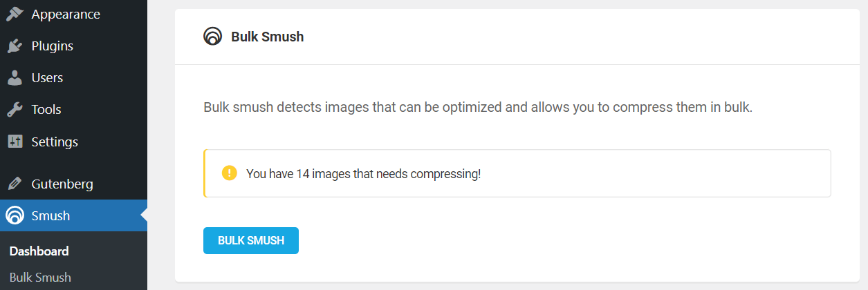
Task: Click the Smush logo beside Bulk Smush heading
Action: pyautogui.click(x=213, y=37)
